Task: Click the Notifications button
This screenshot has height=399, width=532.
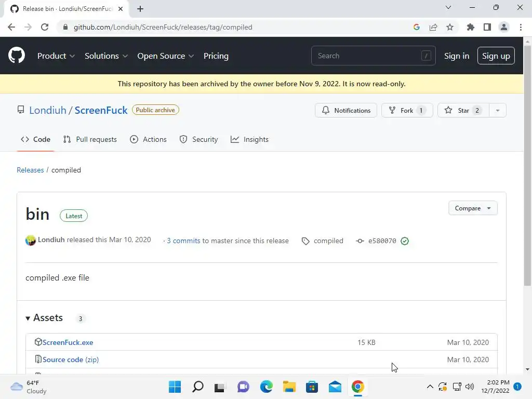Action: click(x=345, y=110)
